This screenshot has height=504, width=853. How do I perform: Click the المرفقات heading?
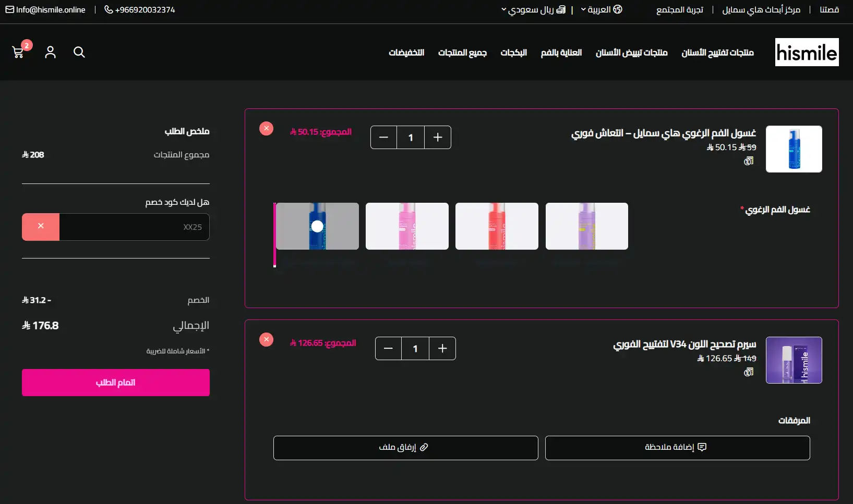(x=794, y=421)
